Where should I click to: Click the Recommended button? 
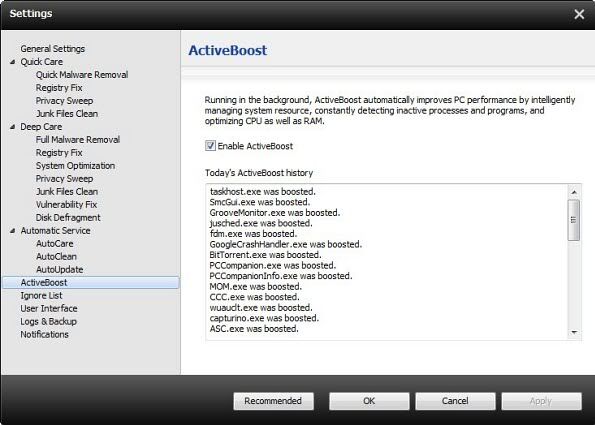point(273,401)
